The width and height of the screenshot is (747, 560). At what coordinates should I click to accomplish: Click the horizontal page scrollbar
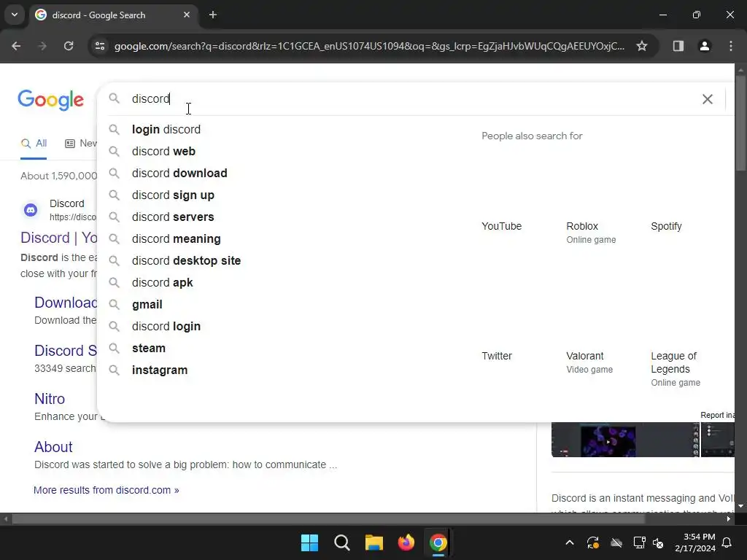[328, 518]
